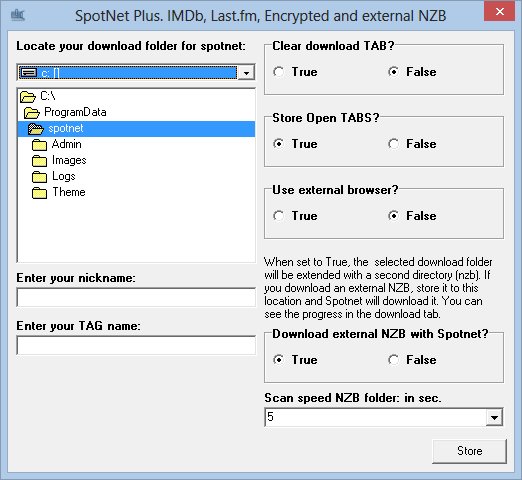Choose the Logs folder icon

tap(39, 177)
